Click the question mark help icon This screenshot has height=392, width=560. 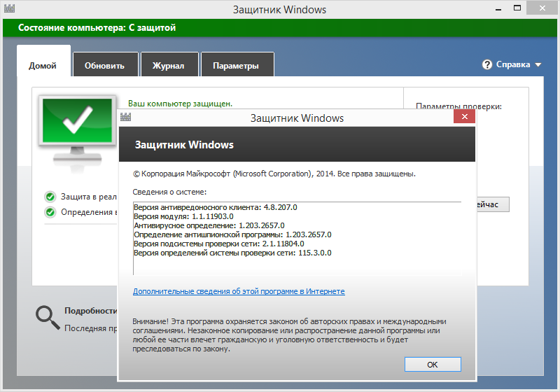click(x=487, y=64)
